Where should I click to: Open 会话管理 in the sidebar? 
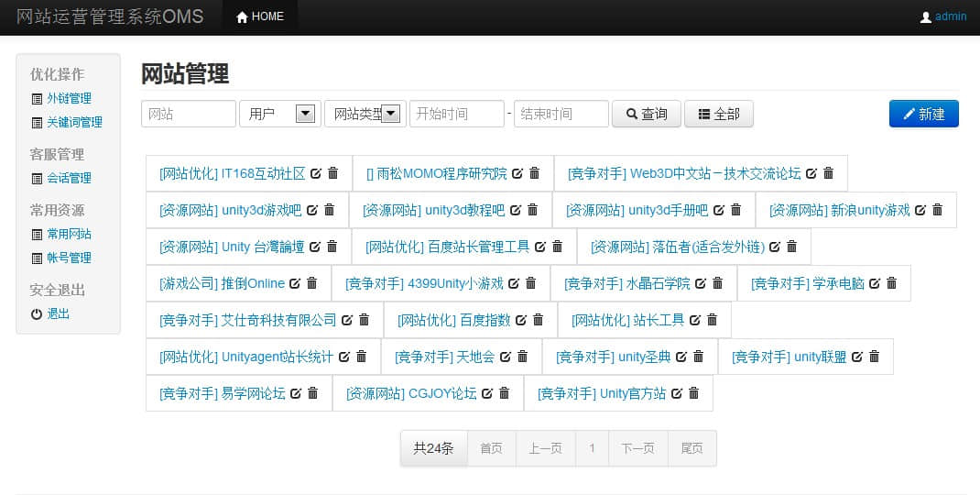(69, 178)
